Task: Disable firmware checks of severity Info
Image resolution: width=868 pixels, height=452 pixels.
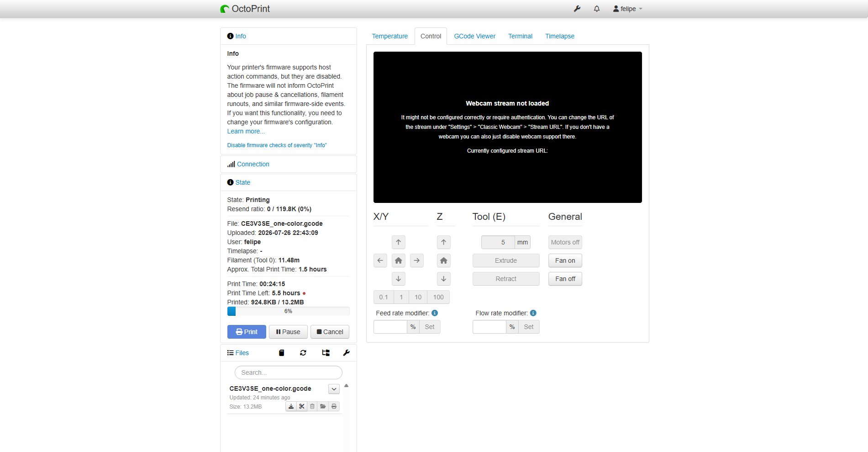Action: [277, 145]
